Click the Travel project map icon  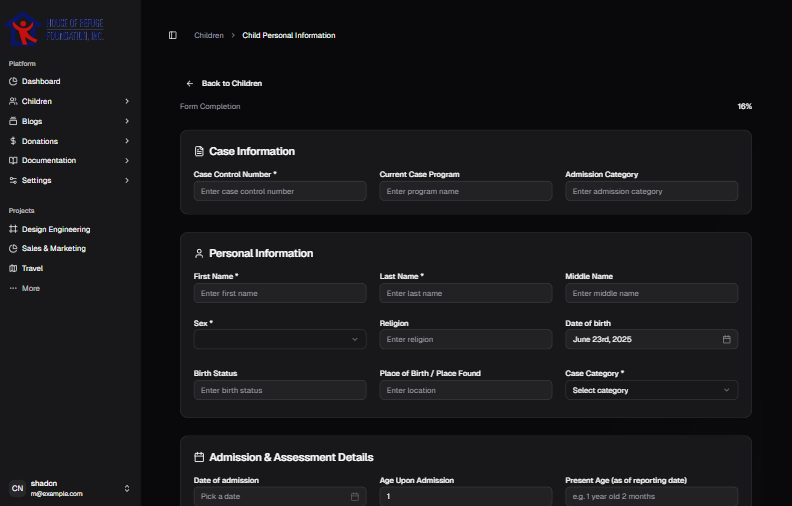[x=13, y=268]
